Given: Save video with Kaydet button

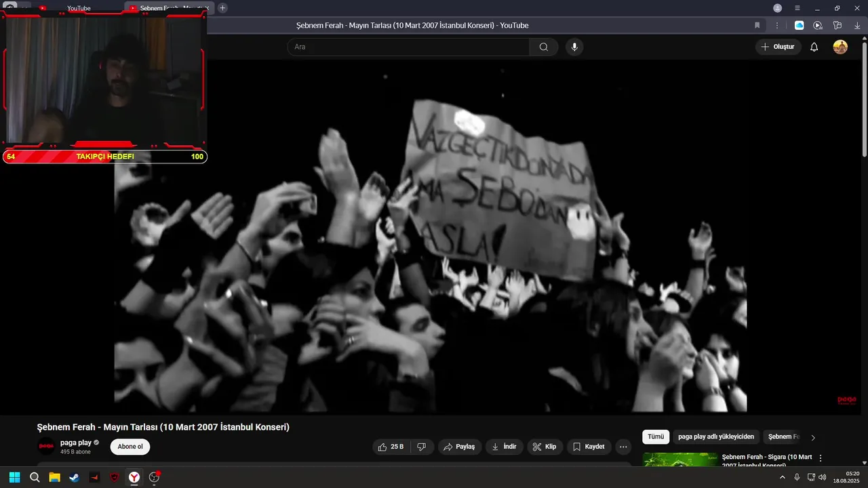Looking at the screenshot, I should pyautogui.click(x=589, y=447).
